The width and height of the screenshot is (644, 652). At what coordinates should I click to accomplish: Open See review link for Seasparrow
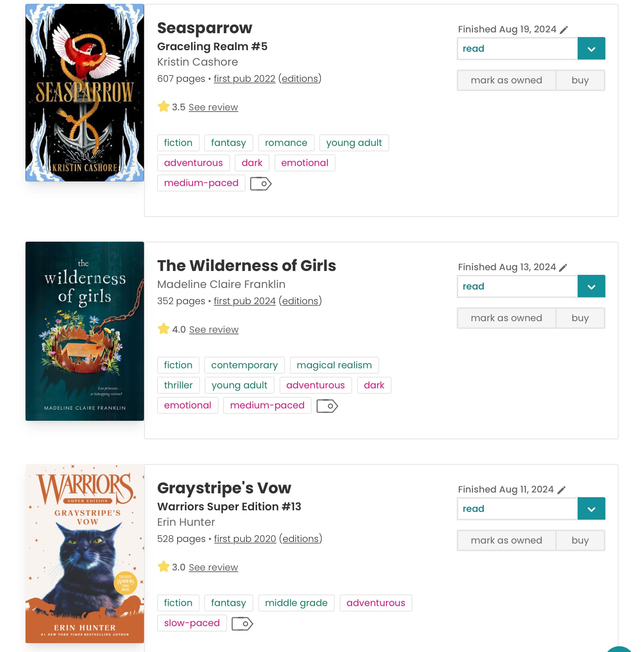(213, 107)
